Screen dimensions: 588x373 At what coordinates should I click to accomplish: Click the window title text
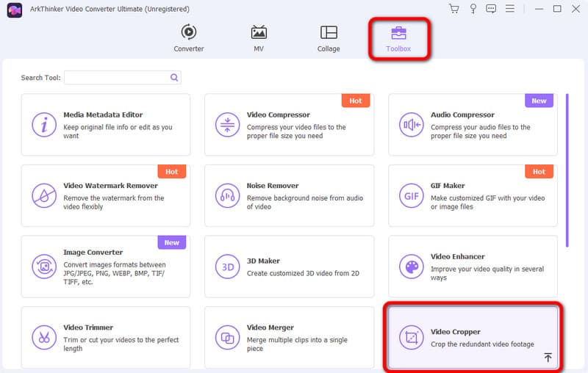(110, 9)
